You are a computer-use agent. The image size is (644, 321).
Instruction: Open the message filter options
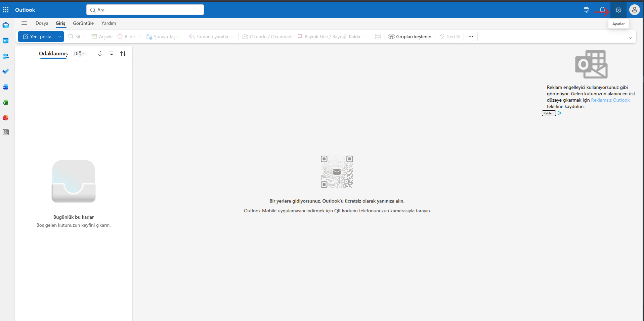112,54
